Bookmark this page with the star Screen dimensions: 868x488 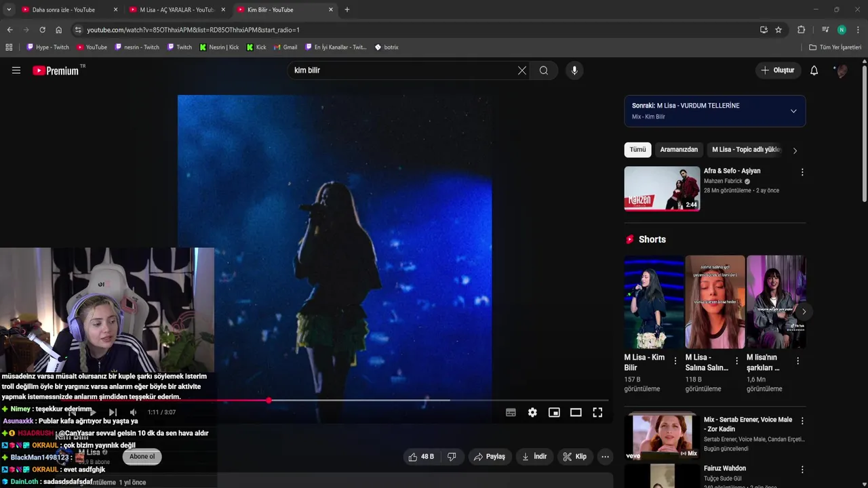pyautogui.click(x=778, y=30)
